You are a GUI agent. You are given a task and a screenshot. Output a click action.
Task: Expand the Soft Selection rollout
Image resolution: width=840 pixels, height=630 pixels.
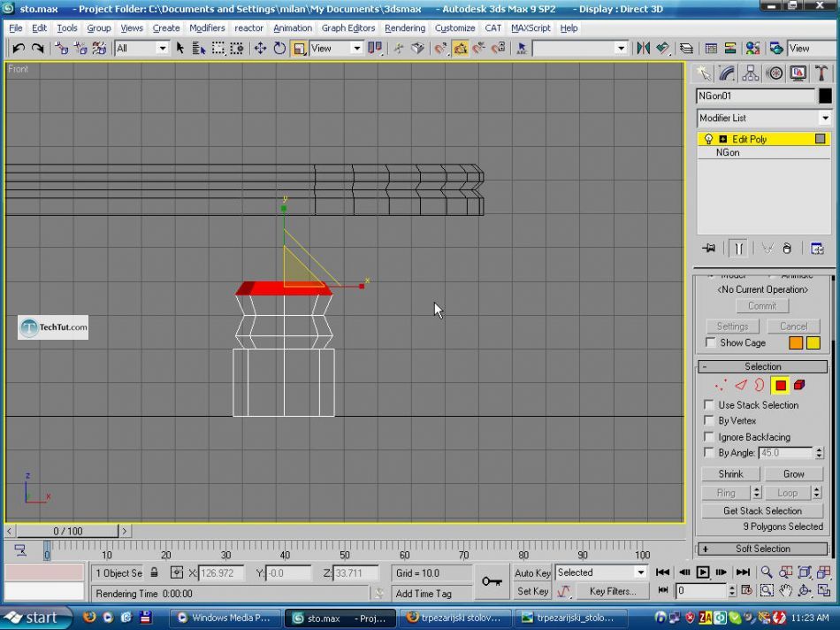click(762, 549)
